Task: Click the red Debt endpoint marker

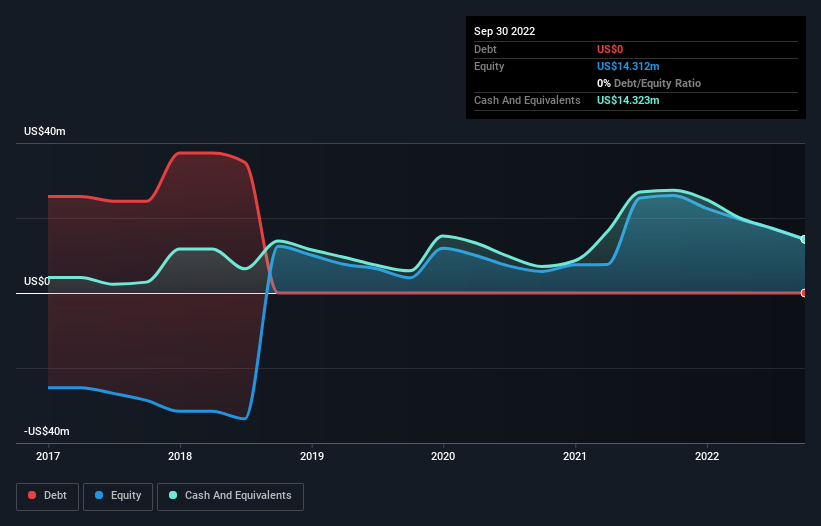Action: (804, 293)
